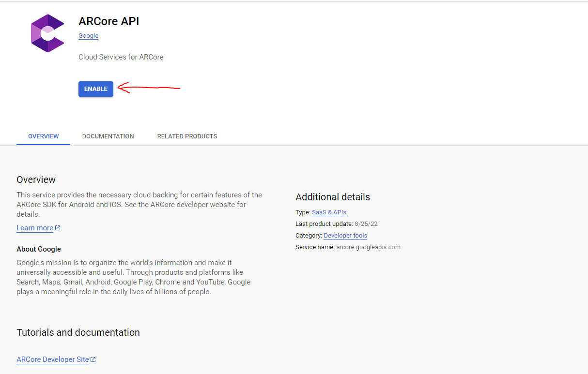Click the Last product update date
The image size is (588, 374).
(x=366, y=224)
